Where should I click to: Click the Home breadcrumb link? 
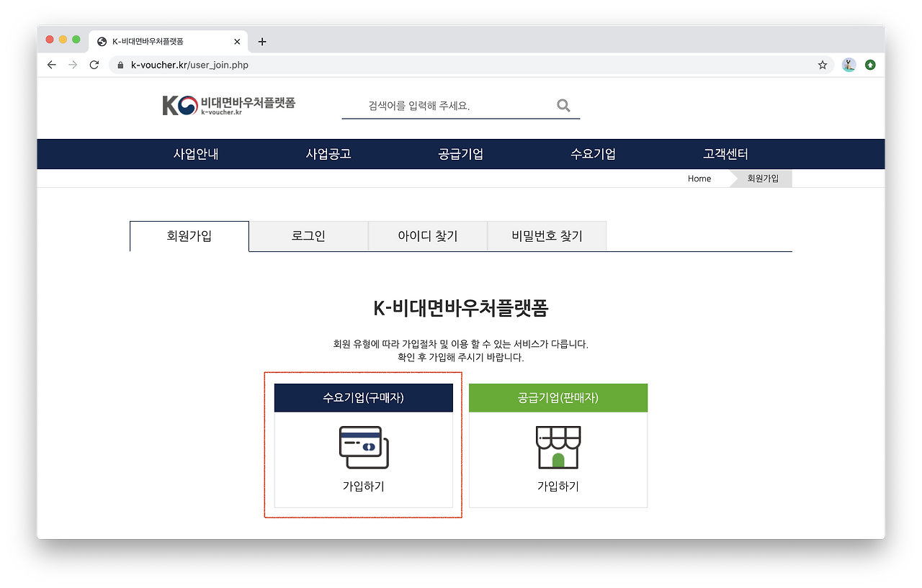(x=699, y=178)
